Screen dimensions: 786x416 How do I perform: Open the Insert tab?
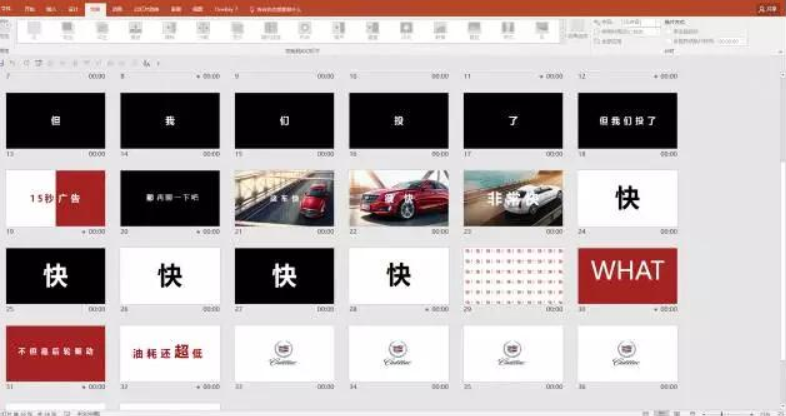tap(51, 9)
